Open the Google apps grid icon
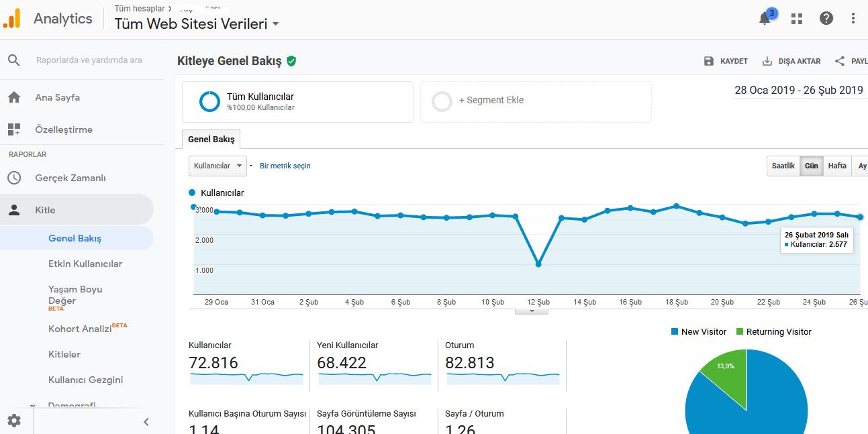This screenshot has height=434, width=868. (797, 19)
